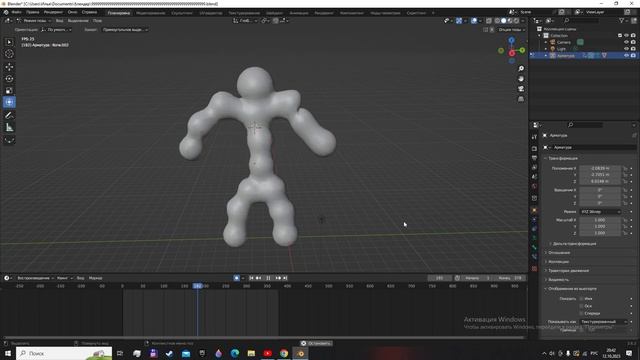Pause animation playback in timeline
Viewport: 640px width, 360px height.
(x=268, y=278)
